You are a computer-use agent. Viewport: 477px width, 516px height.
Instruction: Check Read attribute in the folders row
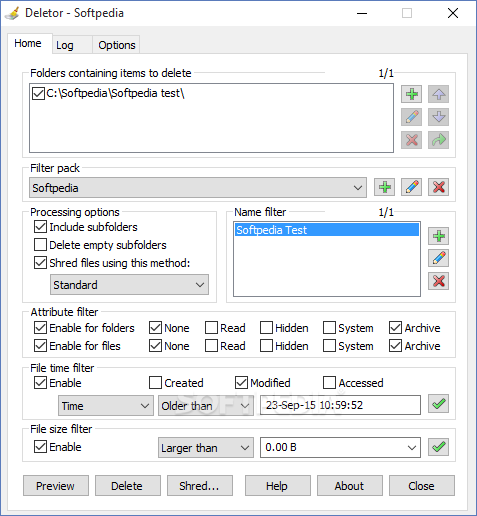pyautogui.click(x=211, y=328)
